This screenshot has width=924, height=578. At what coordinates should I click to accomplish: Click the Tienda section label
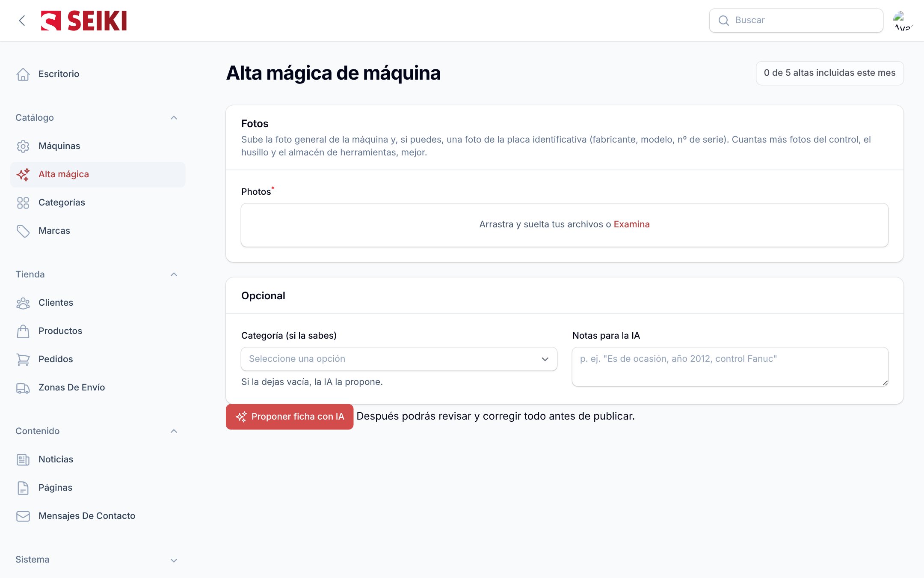pos(30,274)
